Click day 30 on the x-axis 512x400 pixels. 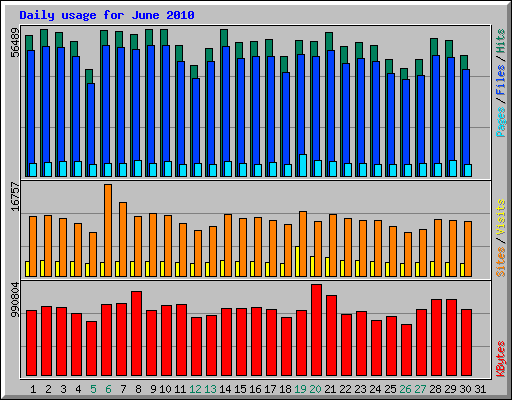465,389
